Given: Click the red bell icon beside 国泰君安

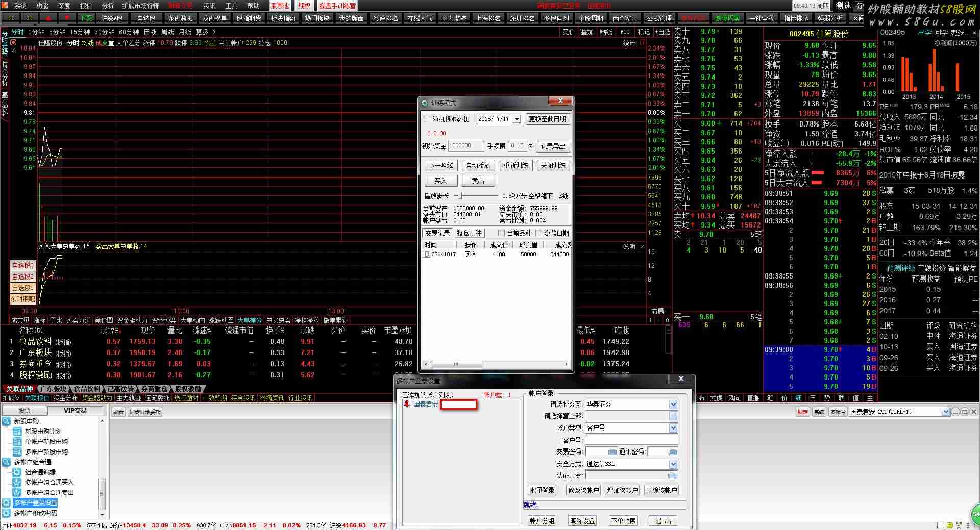Looking at the screenshot, I should [407, 404].
